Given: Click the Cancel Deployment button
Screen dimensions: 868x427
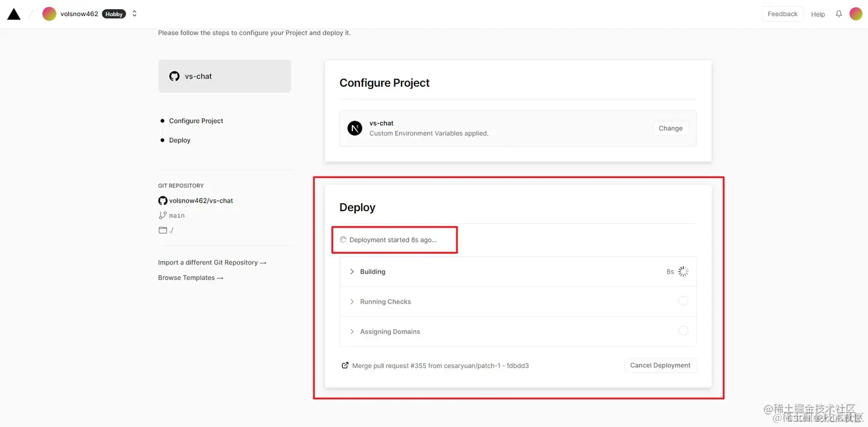Looking at the screenshot, I should pos(660,365).
